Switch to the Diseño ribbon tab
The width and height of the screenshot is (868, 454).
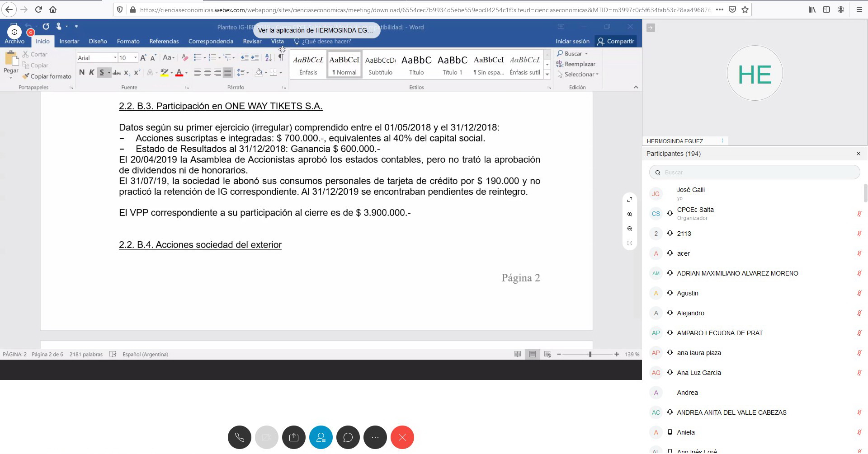[x=98, y=41]
